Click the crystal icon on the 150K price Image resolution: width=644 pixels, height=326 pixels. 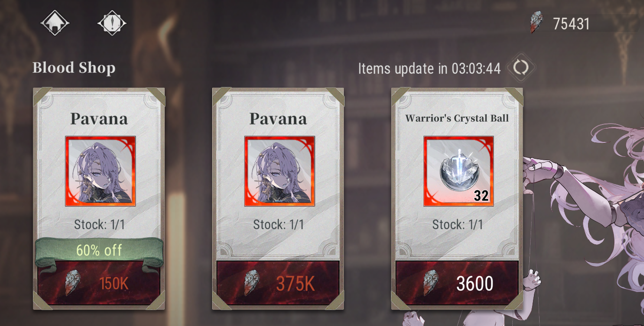point(72,283)
